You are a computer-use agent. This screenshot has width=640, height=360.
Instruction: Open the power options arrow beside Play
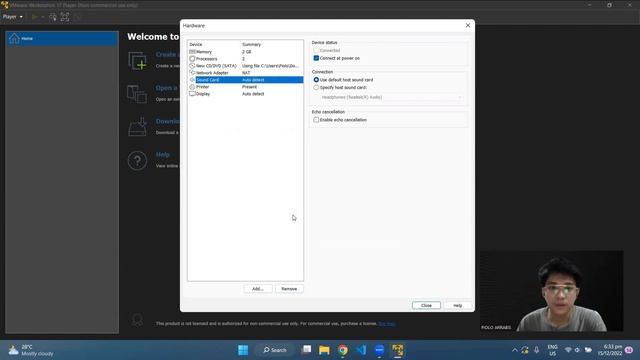[x=42, y=17]
